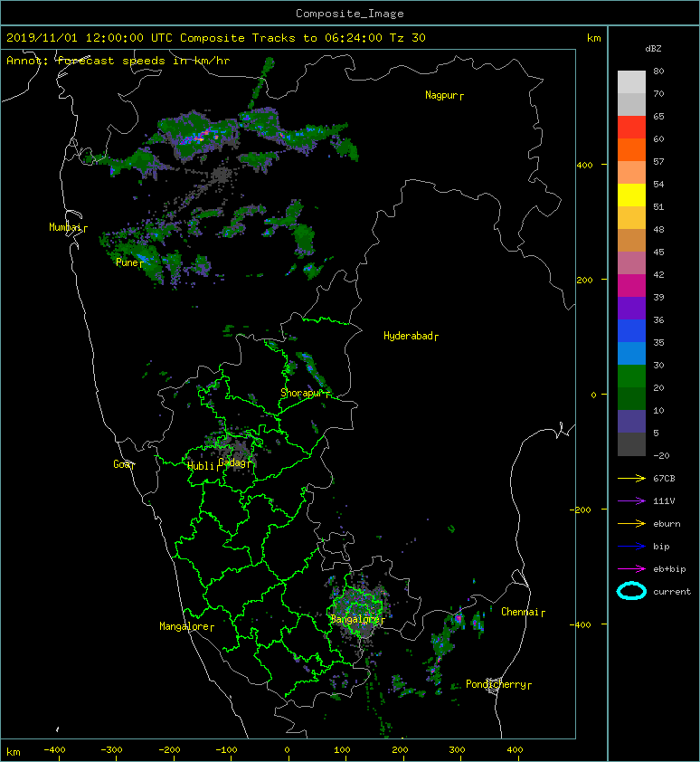Click the Mumbai city label

(66, 227)
